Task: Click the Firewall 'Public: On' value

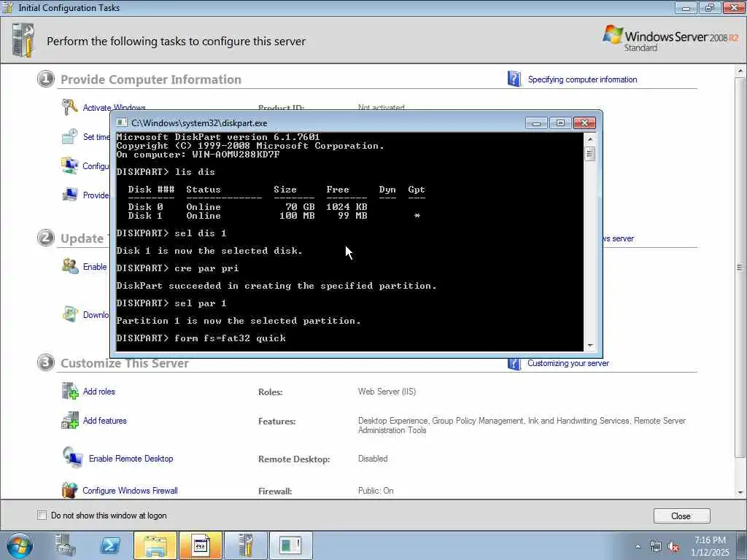Action: [x=376, y=491]
